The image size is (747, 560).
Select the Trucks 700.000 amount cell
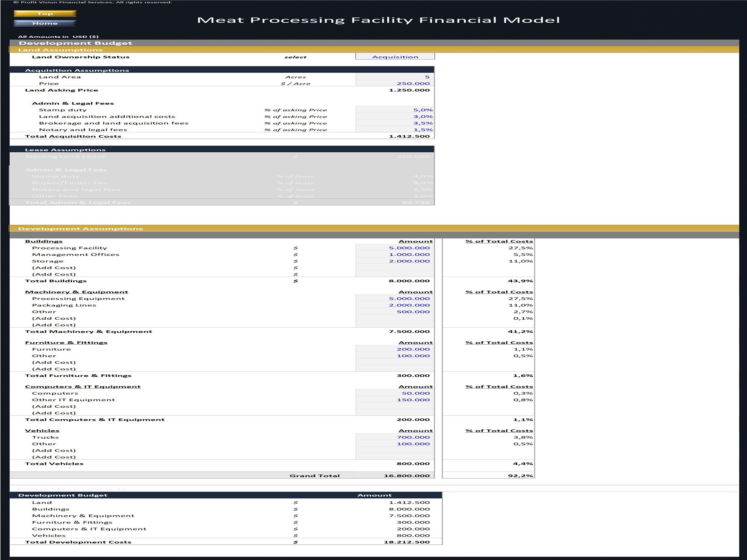click(395, 437)
